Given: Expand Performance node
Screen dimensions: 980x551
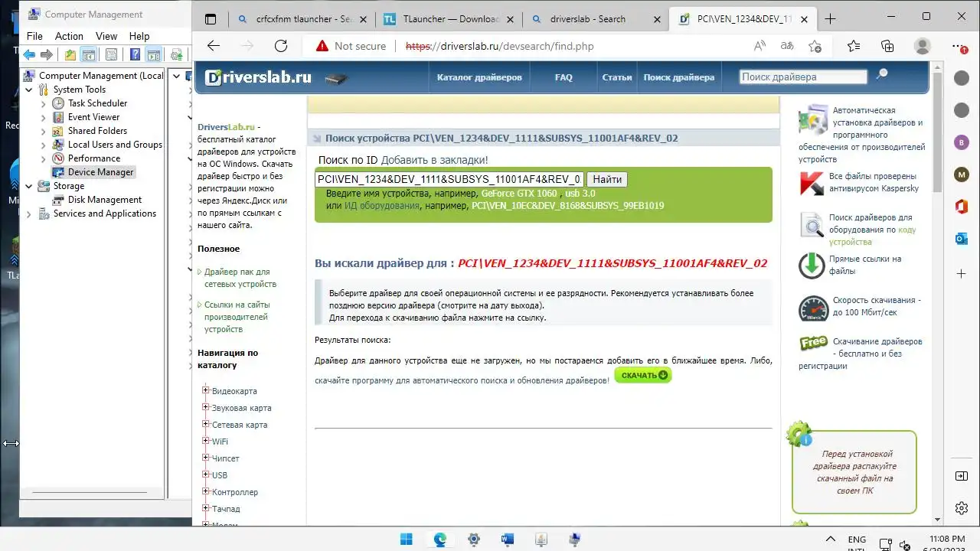Looking at the screenshot, I should click(x=44, y=158).
